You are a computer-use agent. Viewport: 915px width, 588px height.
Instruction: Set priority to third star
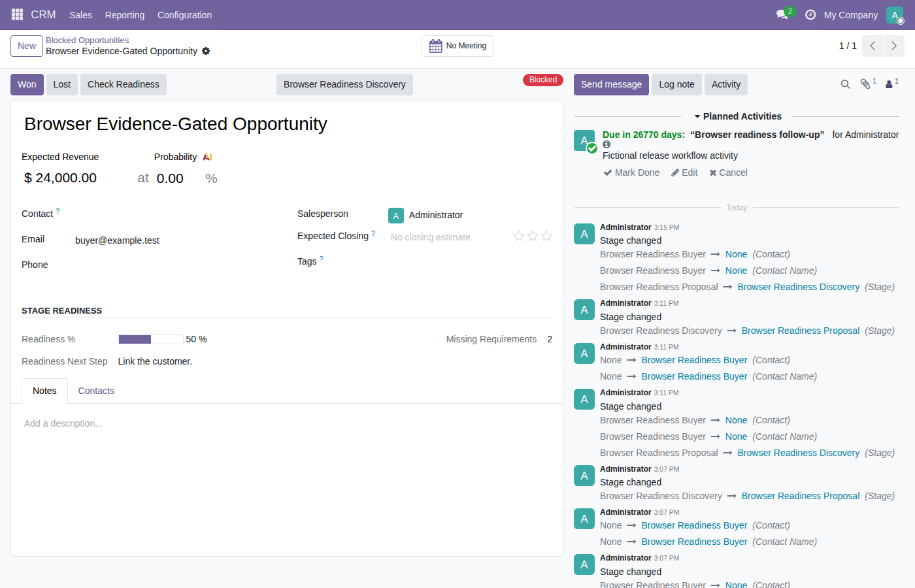pos(546,236)
